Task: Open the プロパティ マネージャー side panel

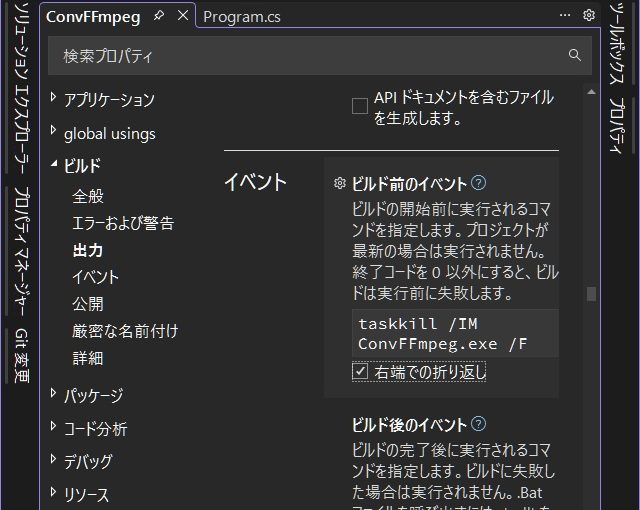Action: click(x=21, y=251)
